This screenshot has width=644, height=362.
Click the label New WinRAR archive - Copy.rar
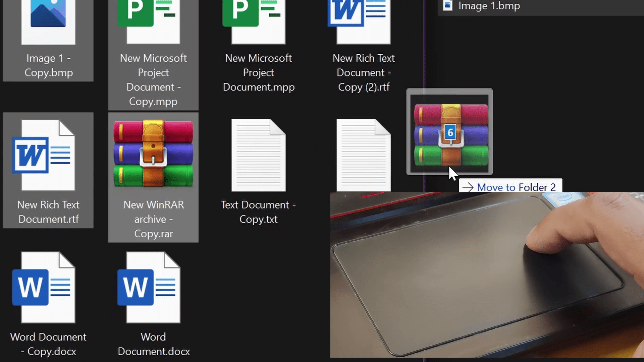click(153, 219)
